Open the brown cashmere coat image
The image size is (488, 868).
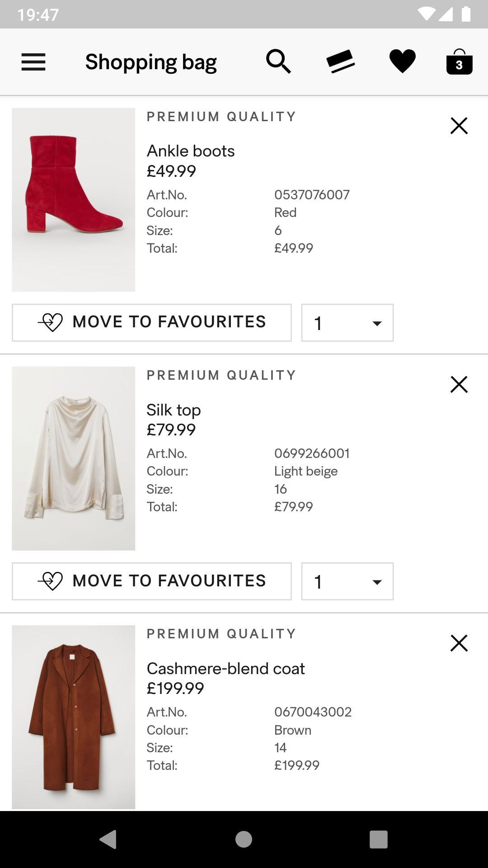[74, 717]
